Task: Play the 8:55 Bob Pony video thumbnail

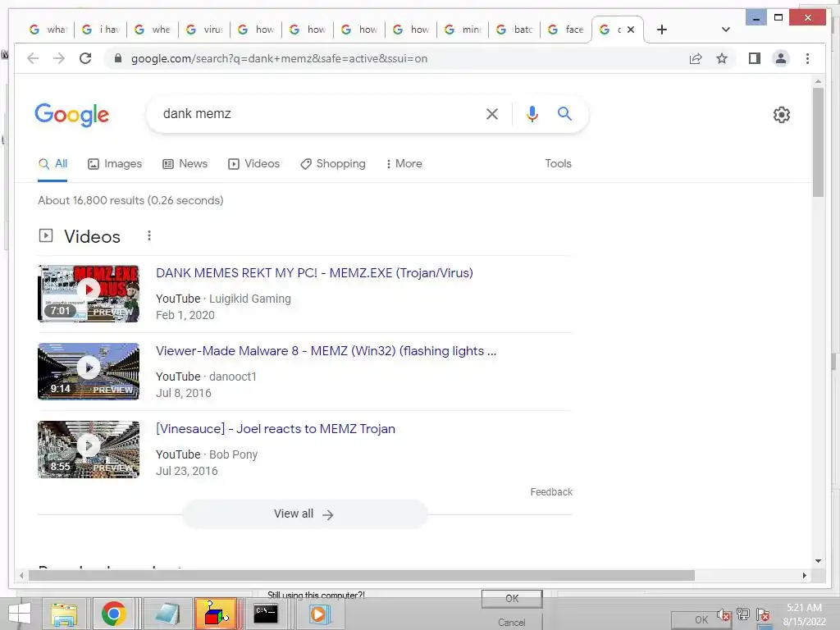Action: [89, 450]
